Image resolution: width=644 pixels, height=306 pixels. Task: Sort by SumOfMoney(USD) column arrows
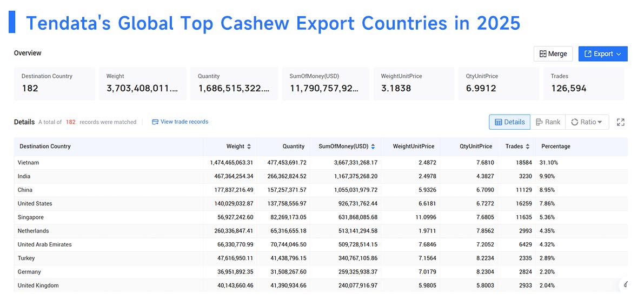pos(373,146)
